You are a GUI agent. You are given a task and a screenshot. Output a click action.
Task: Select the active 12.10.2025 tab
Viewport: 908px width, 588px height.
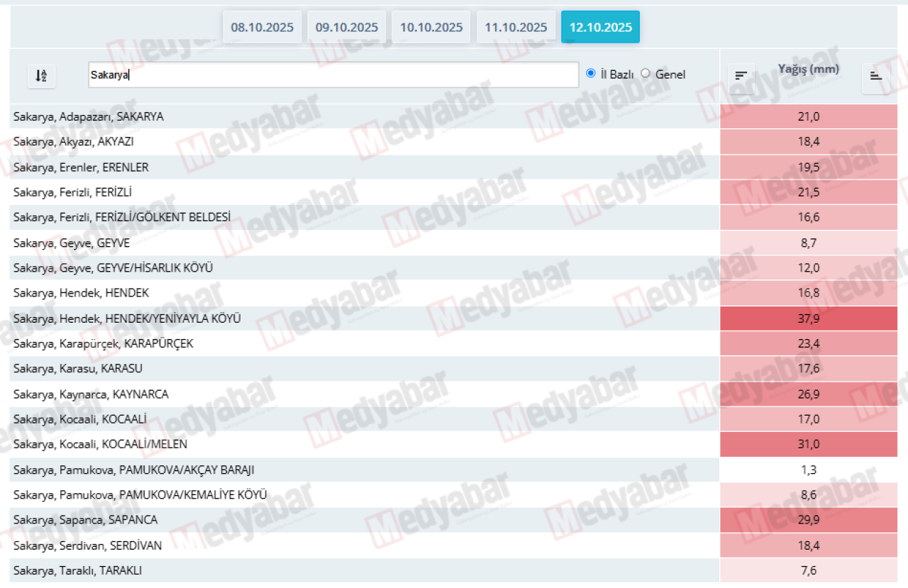[x=600, y=27]
